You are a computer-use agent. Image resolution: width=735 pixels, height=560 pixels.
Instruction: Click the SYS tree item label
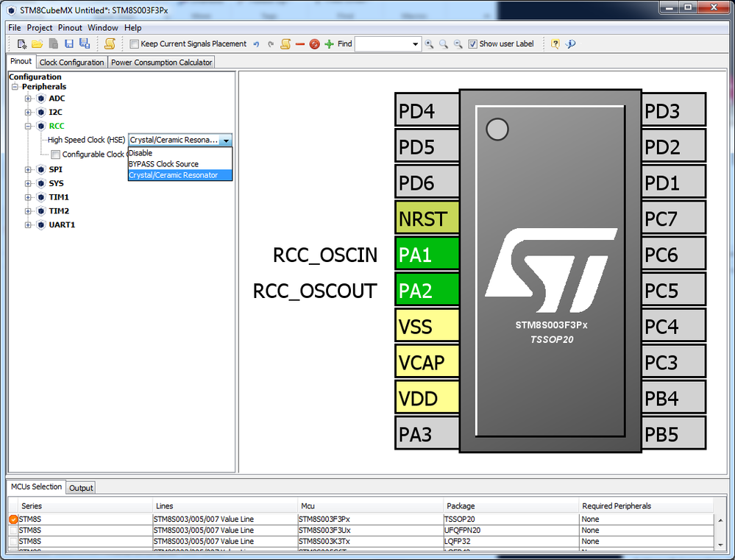[56, 183]
